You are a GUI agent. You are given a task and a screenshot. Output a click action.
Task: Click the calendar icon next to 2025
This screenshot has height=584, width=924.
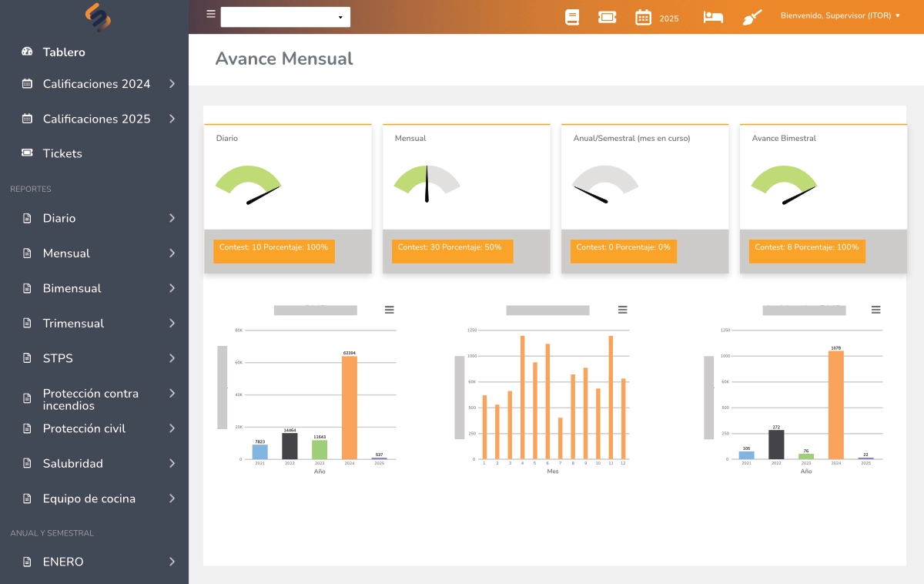[x=643, y=17]
